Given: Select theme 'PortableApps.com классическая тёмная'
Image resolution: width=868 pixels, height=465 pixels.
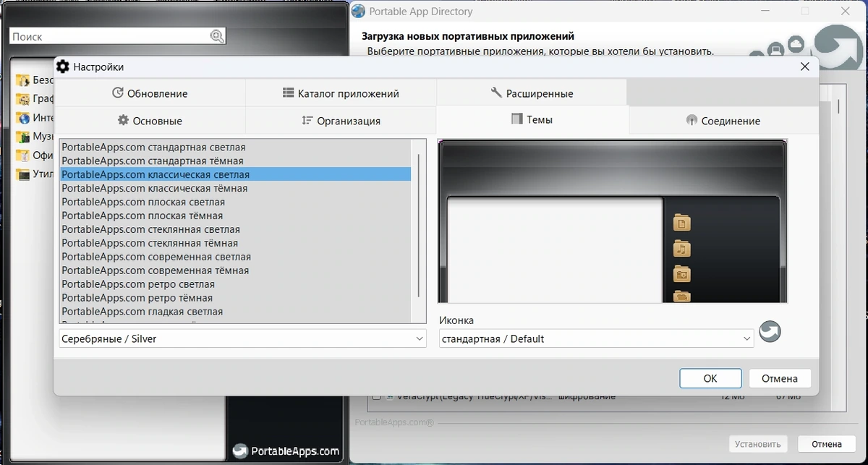Looking at the screenshot, I should [235, 188].
